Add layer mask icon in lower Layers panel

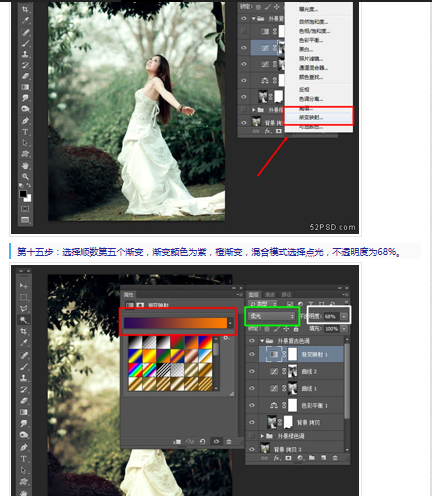pyautogui.click(x=288, y=458)
